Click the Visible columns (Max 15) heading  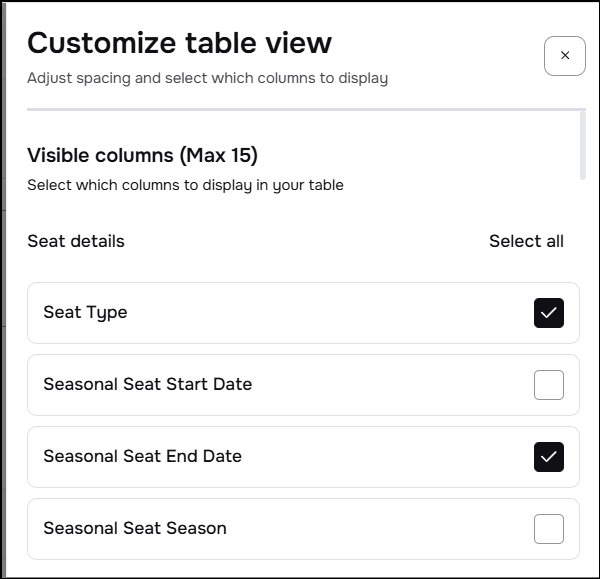(142, 156)
